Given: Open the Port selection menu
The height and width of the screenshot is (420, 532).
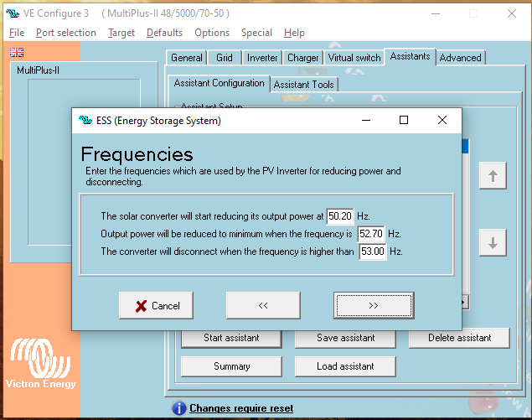Looking at the screenshot, I should pyautogui.click(x=65, y=33).
